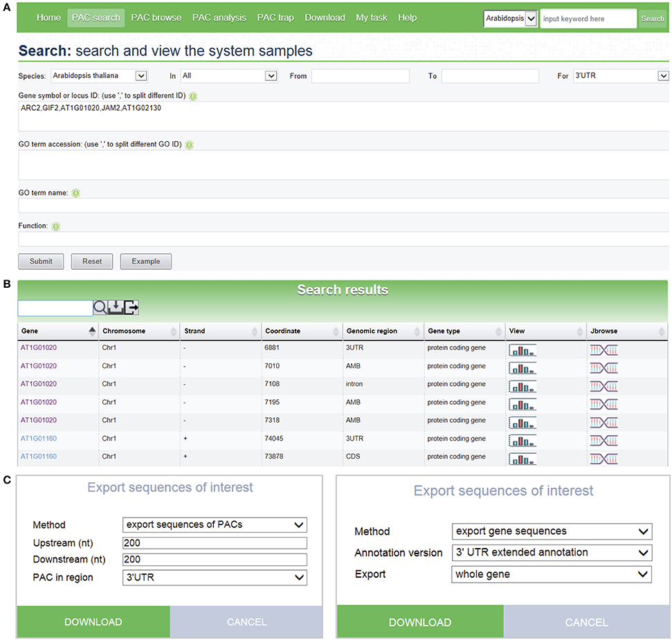Open the 'For' 3'UTR dropdown
Image resolution: width=672 pixels, height=640 pixels.
click(x=621, y=76)
